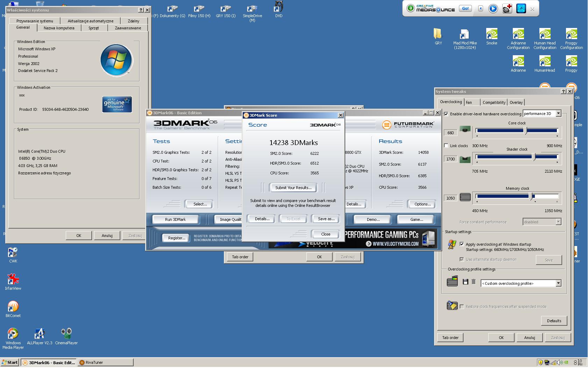This screenshot has height=368, width=588.
Task: Toggle Enable driver-level hardware overclocking checkbox
Action: (x=446, y=114)
